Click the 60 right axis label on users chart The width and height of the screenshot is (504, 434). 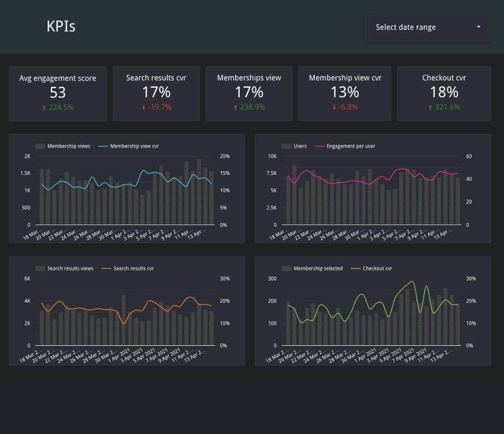coord(469,156)
